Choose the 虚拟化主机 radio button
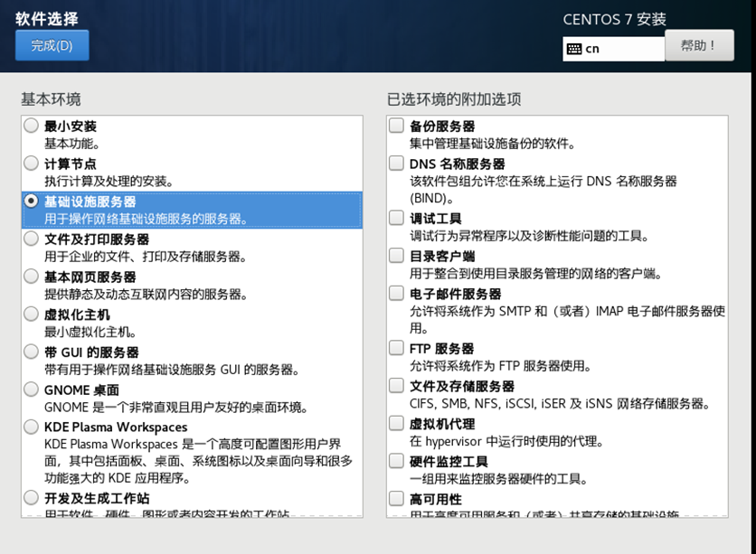Screen dimensions: 756x554 [32, 315]
